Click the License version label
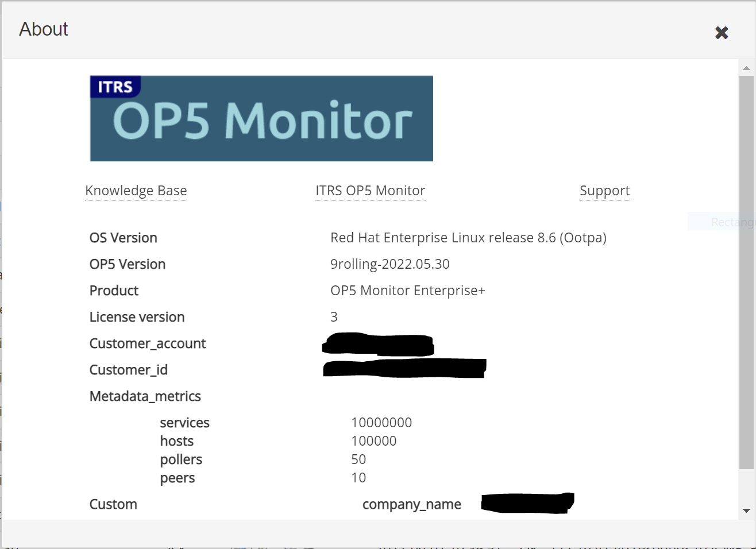756x549 pixels. 137,317
